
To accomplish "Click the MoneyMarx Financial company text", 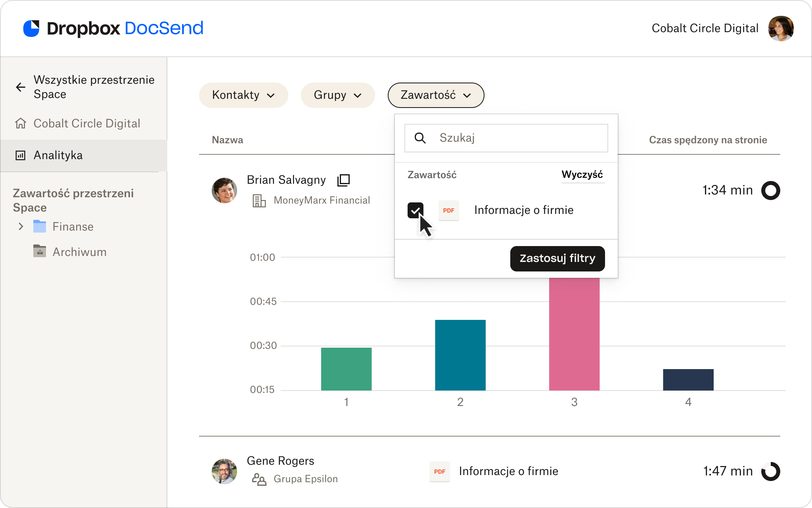I will pyautogui.click(x=322, y=200).
